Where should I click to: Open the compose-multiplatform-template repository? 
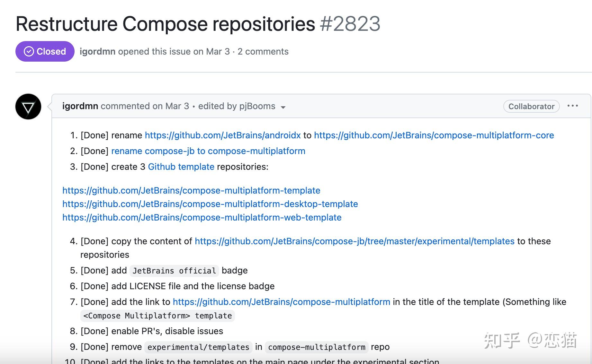191,190
